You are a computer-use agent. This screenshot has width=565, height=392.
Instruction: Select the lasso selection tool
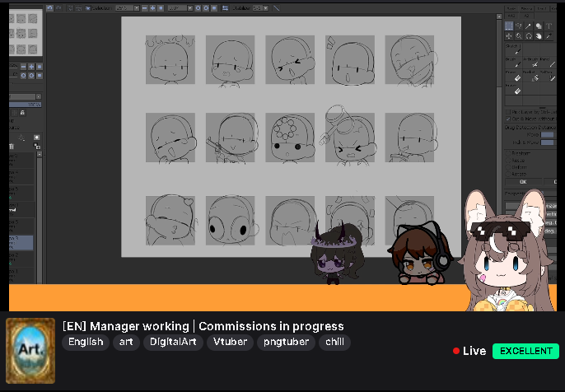click(x=519, y=26)
